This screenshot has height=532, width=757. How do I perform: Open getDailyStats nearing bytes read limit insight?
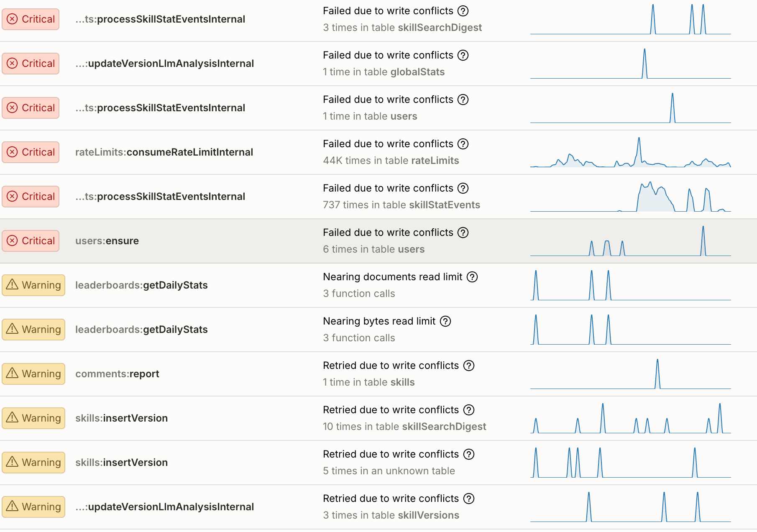[141, 330]
